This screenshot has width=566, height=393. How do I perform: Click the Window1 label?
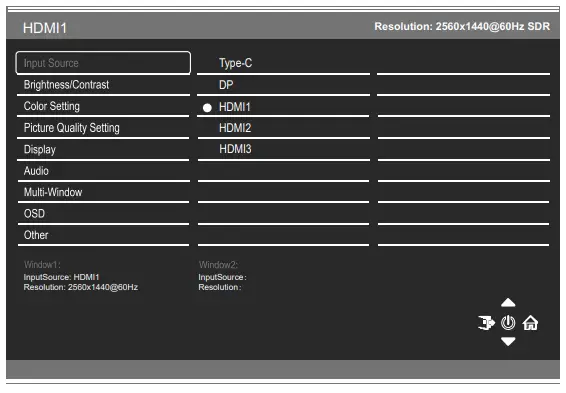pos(42,265)
